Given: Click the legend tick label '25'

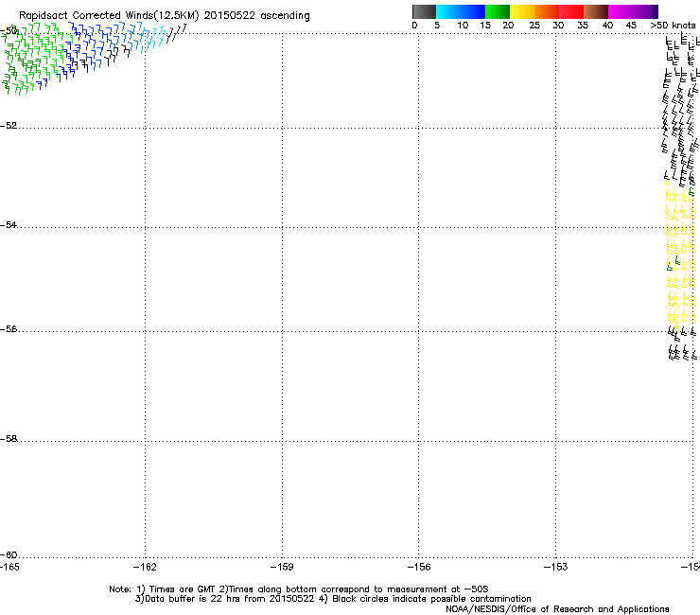Looking at the screenshot, I should click(x=534, y=26).
